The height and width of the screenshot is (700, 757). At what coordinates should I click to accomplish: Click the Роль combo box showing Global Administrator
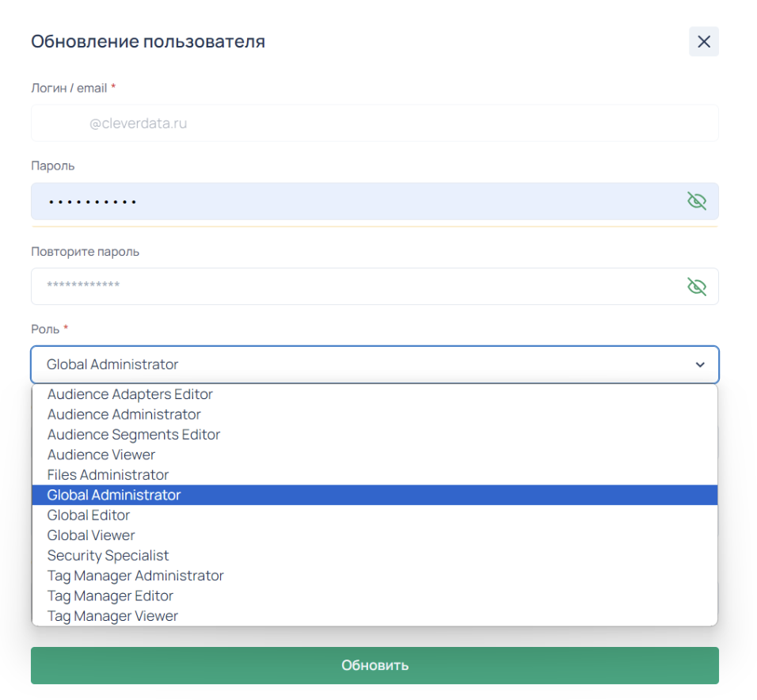[375, 364]
